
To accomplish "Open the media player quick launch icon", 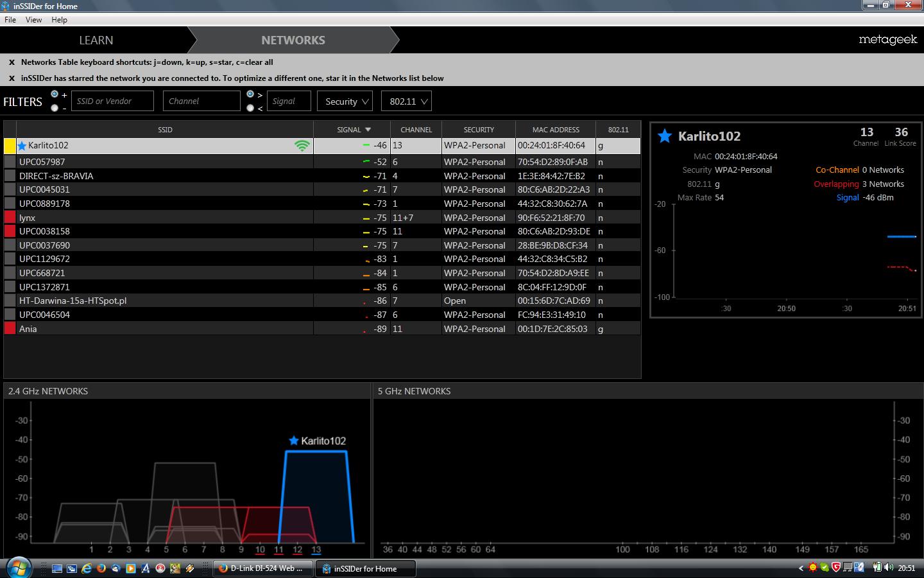I will coord(131,568).
